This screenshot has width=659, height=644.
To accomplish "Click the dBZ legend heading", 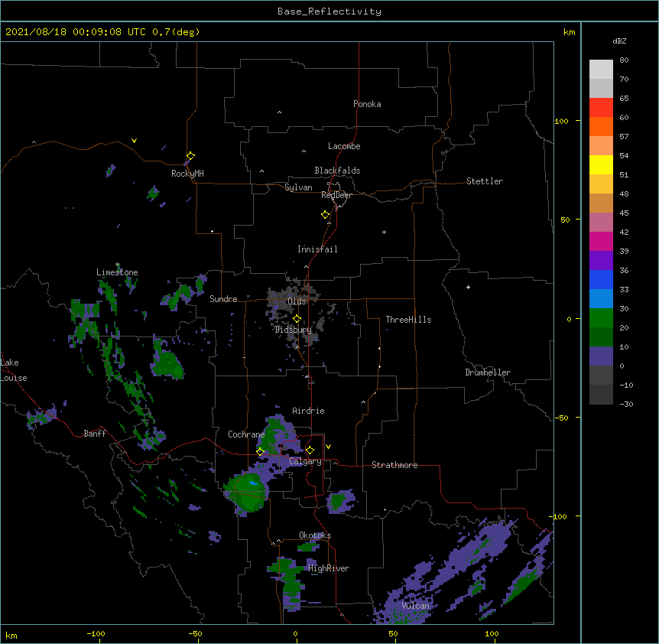I will tap(619, 41).
